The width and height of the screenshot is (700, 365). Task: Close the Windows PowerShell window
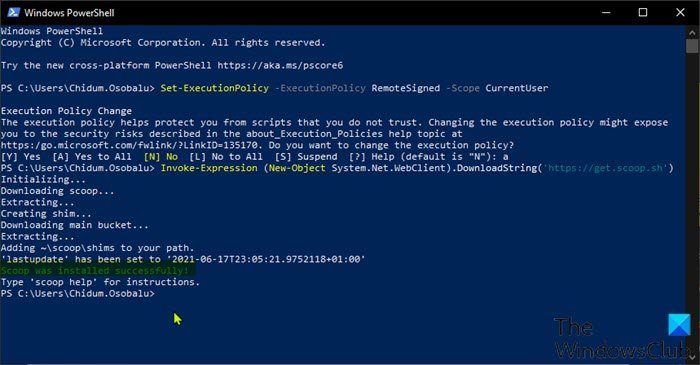pos(680,12)
